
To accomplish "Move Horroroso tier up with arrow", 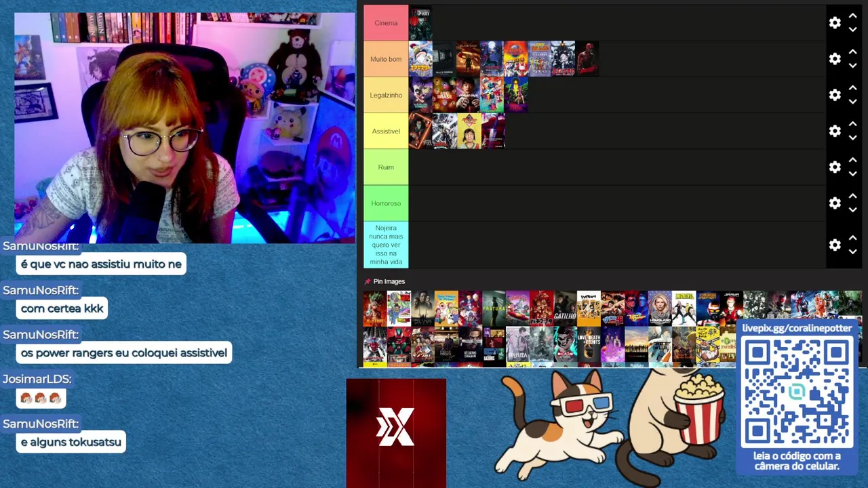I will [853, 197].
